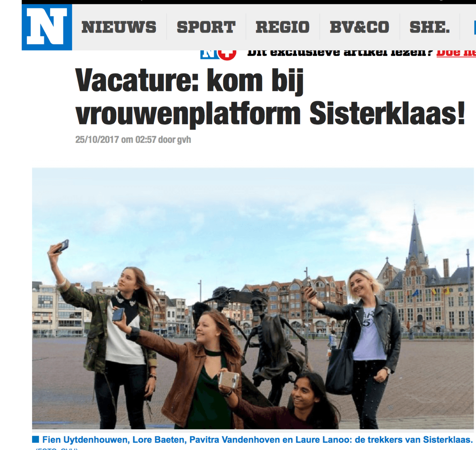
Task: Click the headline 'Vacature: kom bij vrouwenplatform Sisterklaas!'
Action: 270,97
